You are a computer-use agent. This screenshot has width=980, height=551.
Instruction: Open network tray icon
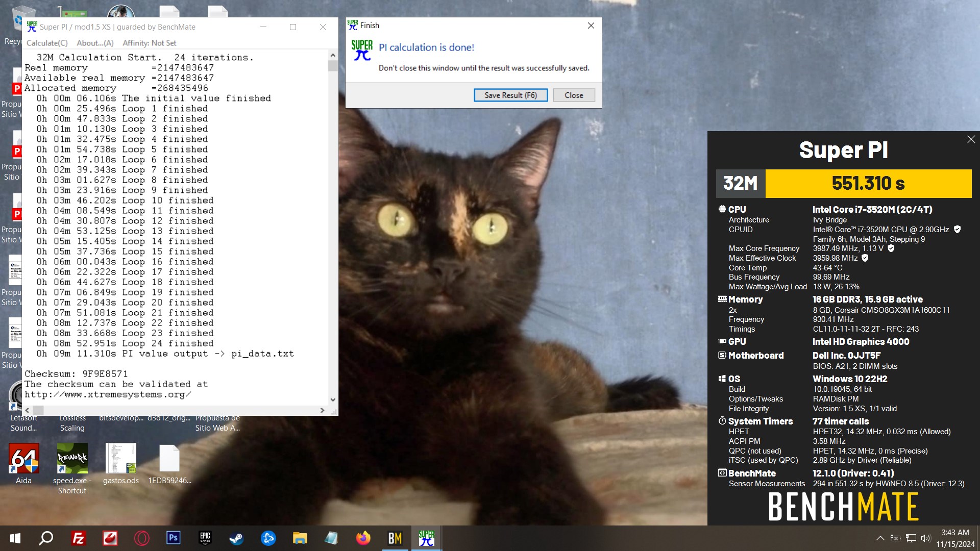(911, 538)
